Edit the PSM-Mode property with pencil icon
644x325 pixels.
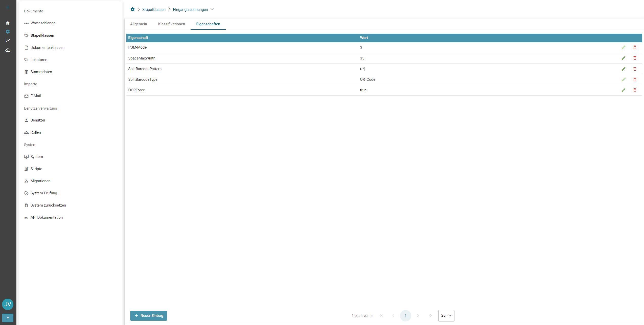tap(624, 47)
